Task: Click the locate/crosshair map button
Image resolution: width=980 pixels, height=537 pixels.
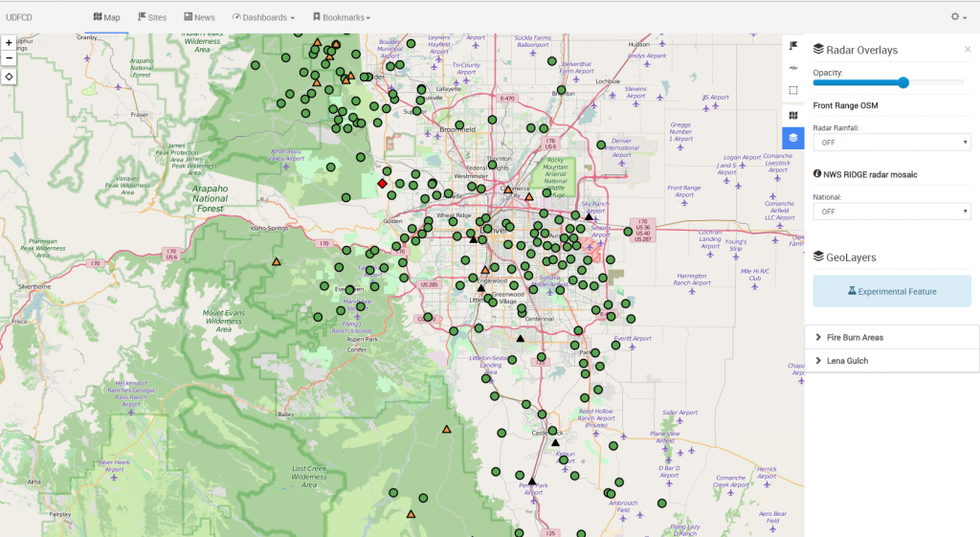Action: click(9, 77)
